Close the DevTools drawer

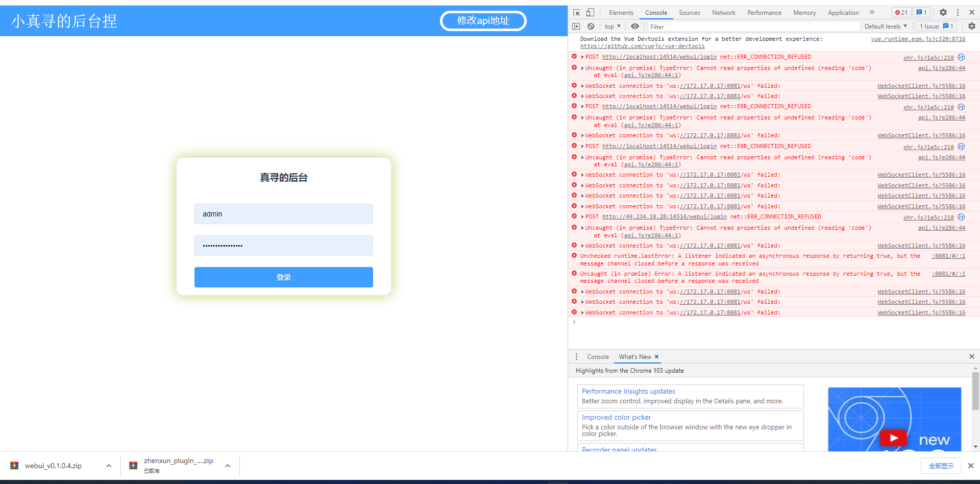tap(972, 356)
